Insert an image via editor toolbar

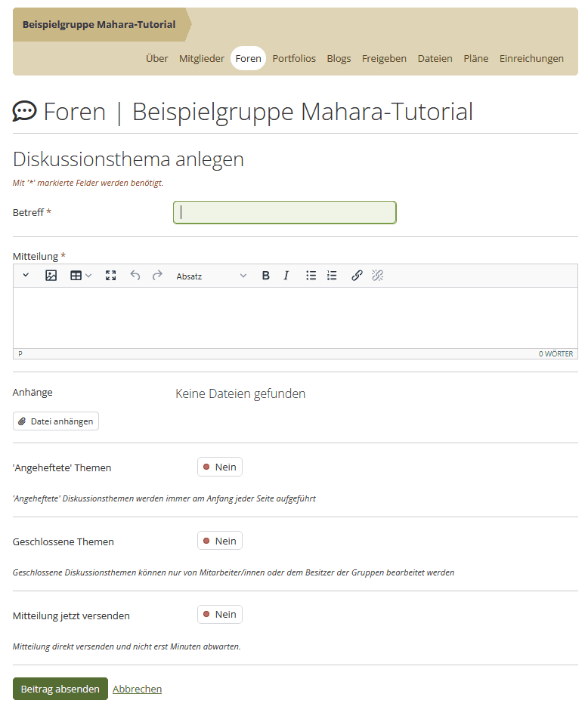pyautogui.click(x=51, y=276)
